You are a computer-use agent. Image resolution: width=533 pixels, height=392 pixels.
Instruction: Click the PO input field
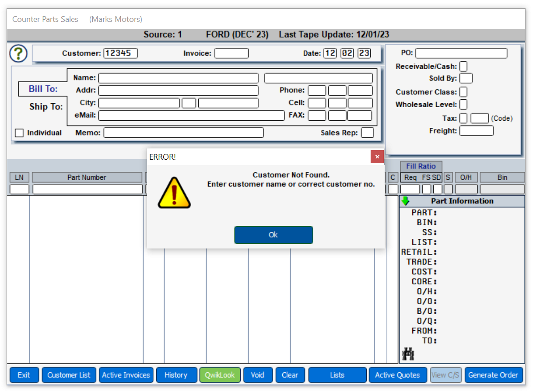coord(461,53)
